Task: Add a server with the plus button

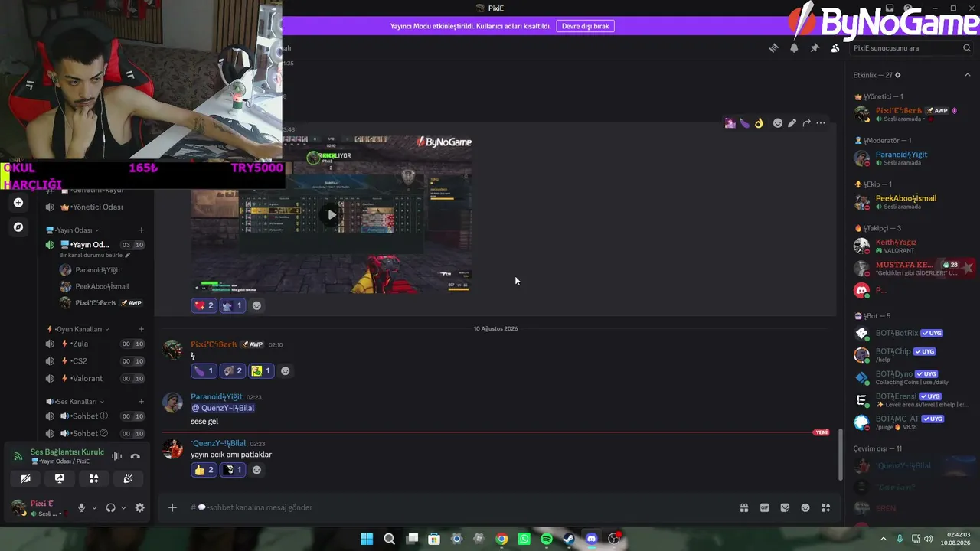Action: click(18, 203)
